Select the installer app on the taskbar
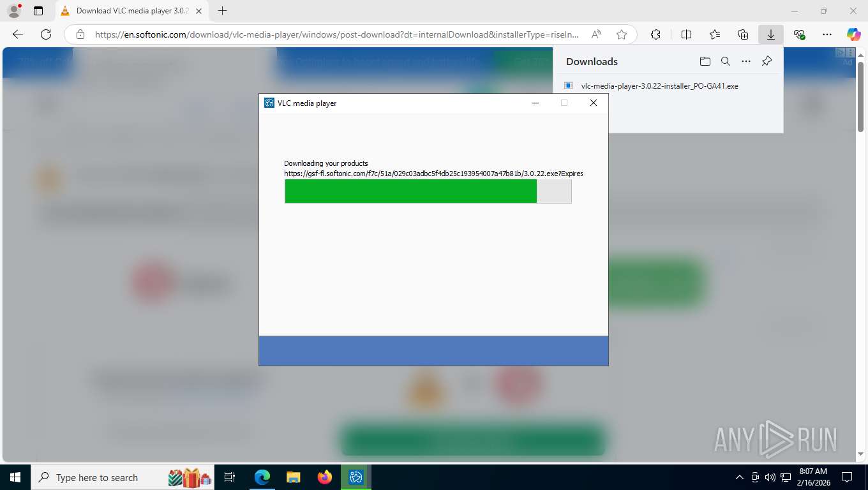Screen dimensions: 868x490 coord(356,477)
